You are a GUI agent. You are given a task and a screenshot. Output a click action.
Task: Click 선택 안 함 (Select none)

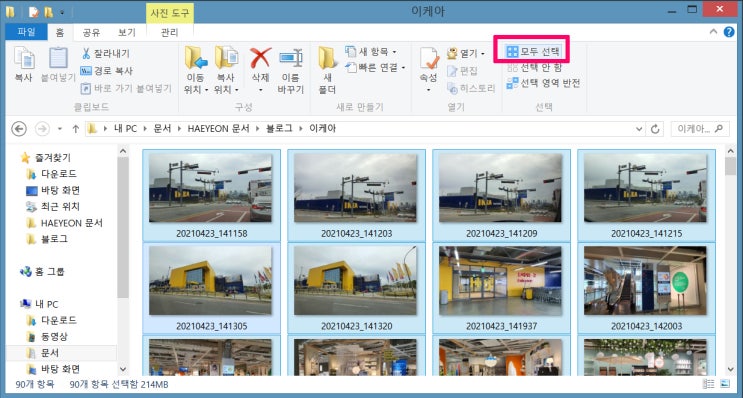(534, 67)
